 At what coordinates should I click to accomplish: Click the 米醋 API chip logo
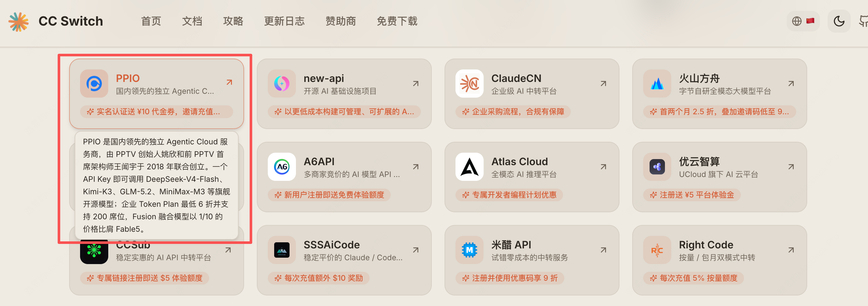(x=469, y=250)
